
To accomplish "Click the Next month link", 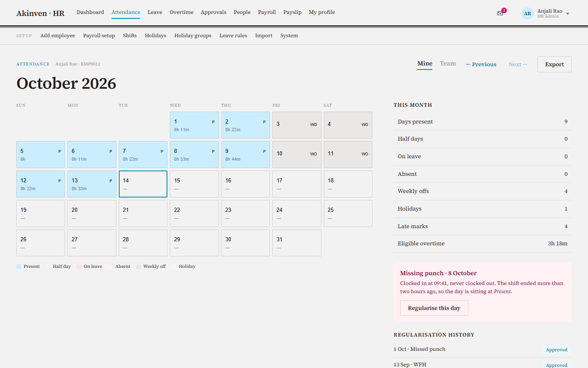I will pos(518,64).
